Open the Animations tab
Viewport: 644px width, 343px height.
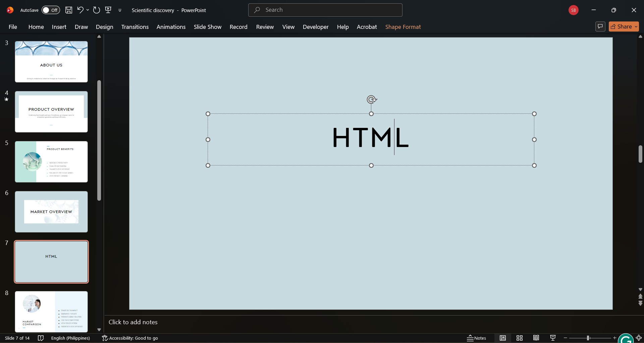point(171,27)
